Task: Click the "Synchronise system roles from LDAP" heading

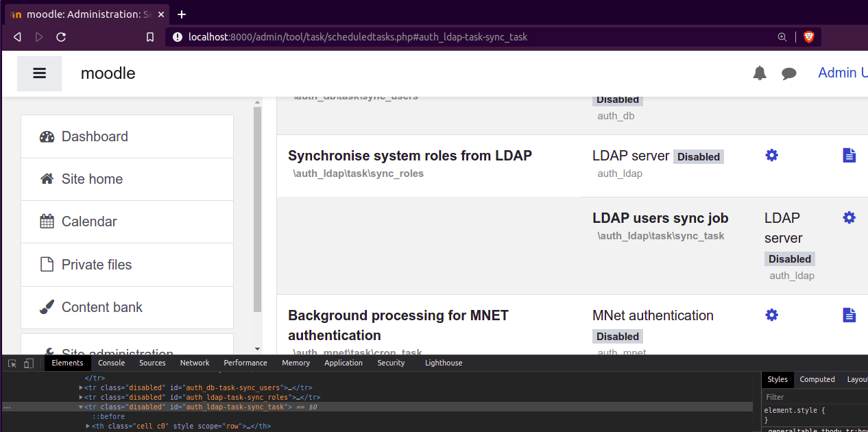Action: pos(410,156)
